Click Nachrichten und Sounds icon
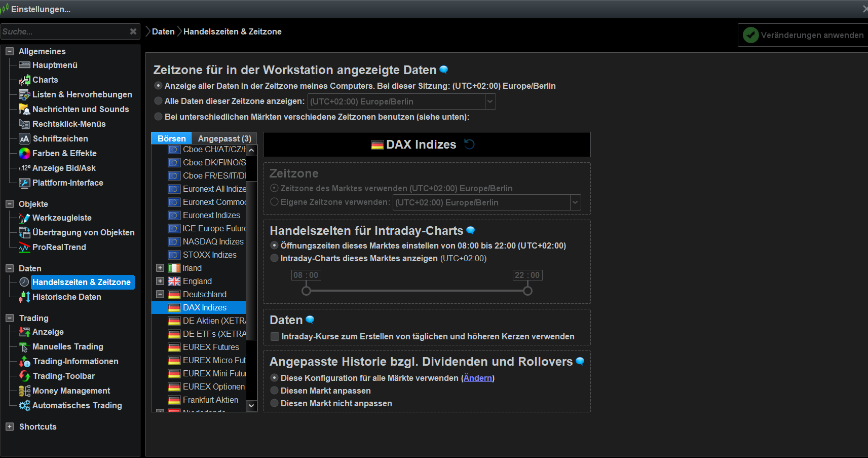This screenshot has height=458, width=868. pos(24,109)
